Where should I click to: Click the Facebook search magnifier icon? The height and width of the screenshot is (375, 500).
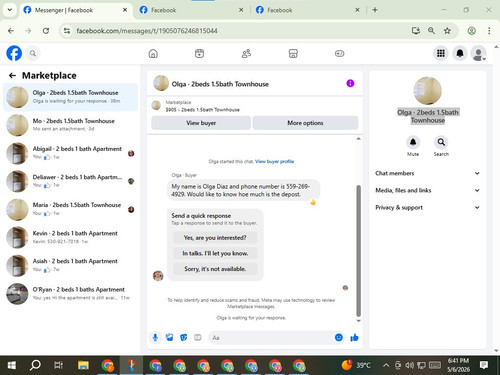(33, 53)
